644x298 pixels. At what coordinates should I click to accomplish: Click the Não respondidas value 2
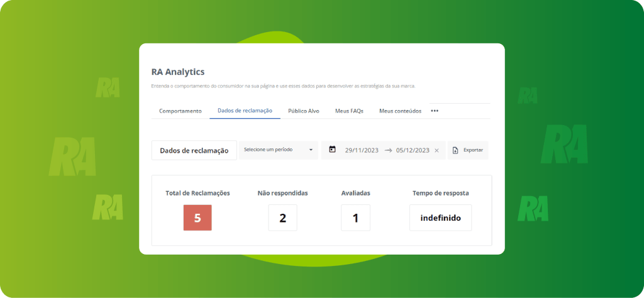(x=282, y=218)
